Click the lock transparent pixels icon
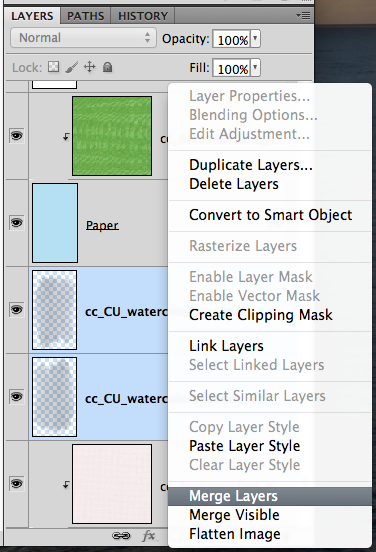 tap(53, 67)
